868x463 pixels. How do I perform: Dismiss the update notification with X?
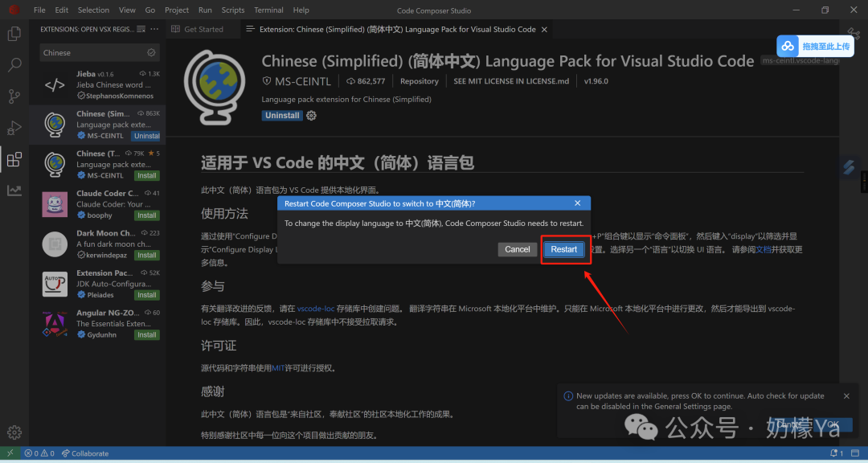(x=846, y=396)
